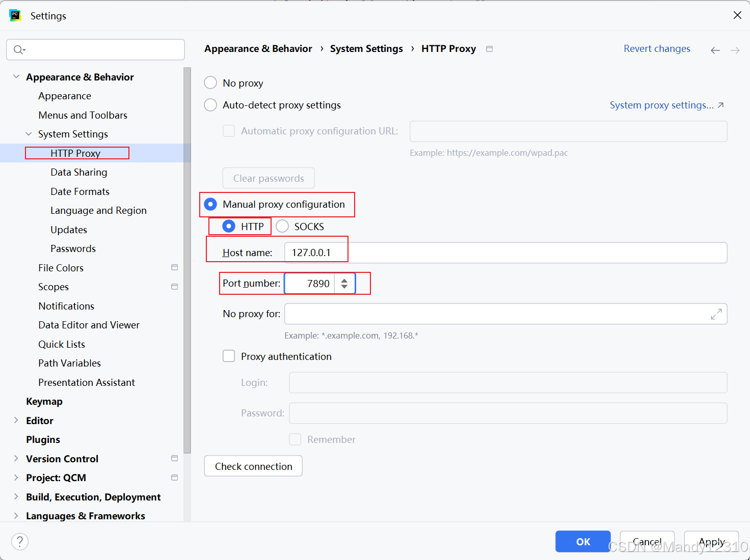
Task: Click the icon beside HTTP Proxy breadcrumb
Action: coord(489,48)
